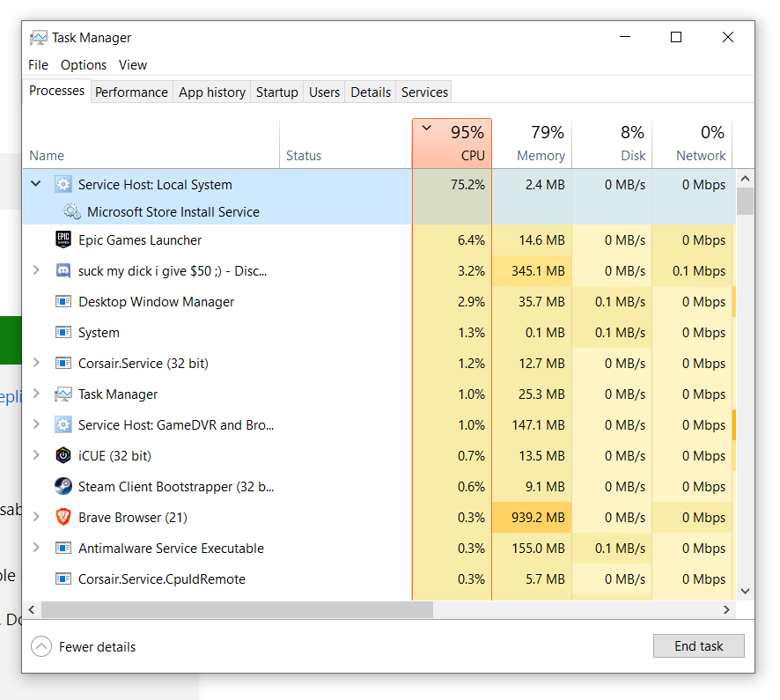Sort by the Memory column header
The height and width of the screenshot is (700, 780).
[532, 144]
